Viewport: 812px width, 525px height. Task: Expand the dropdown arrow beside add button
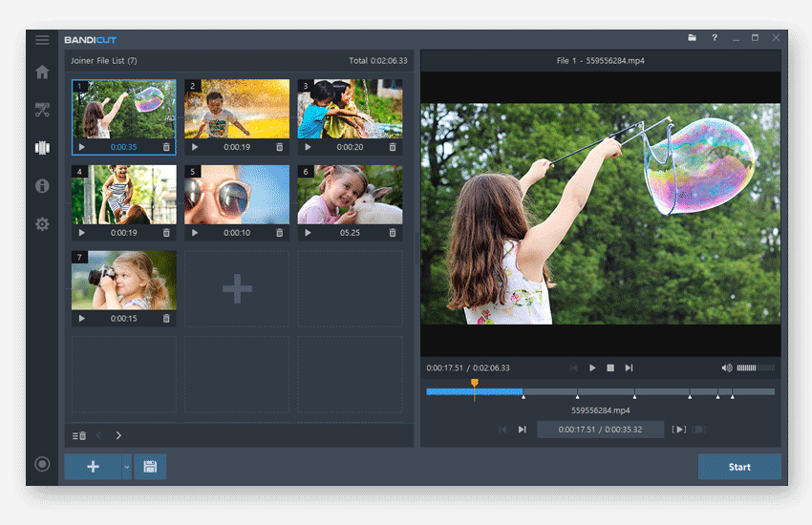126,467
